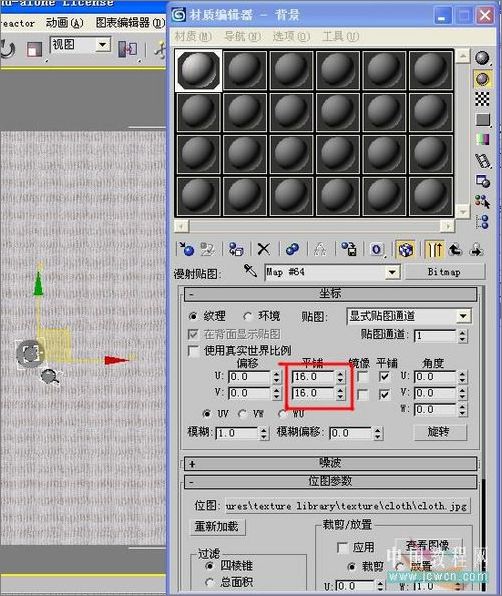Viewport: 502px width, 596px height.
Task: Click the Bitmap type button
Action: coord(444,272)
